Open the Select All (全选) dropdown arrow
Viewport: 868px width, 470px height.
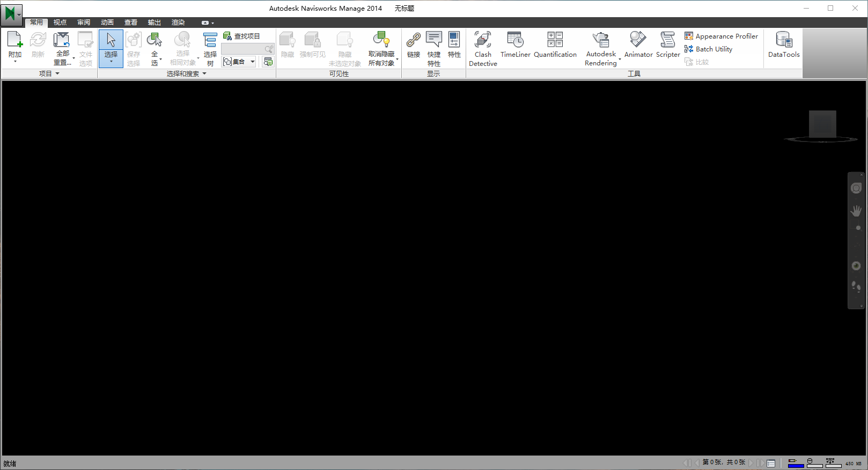160,59
